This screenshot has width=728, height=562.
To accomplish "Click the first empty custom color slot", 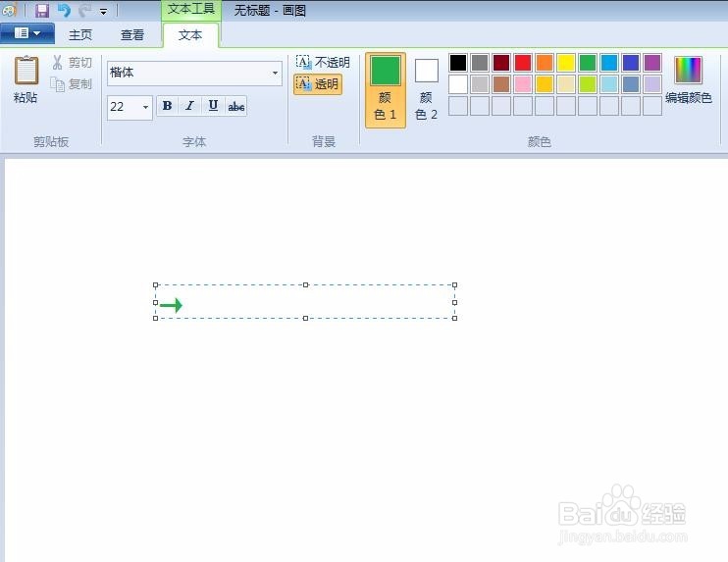I will pos(458,106).
